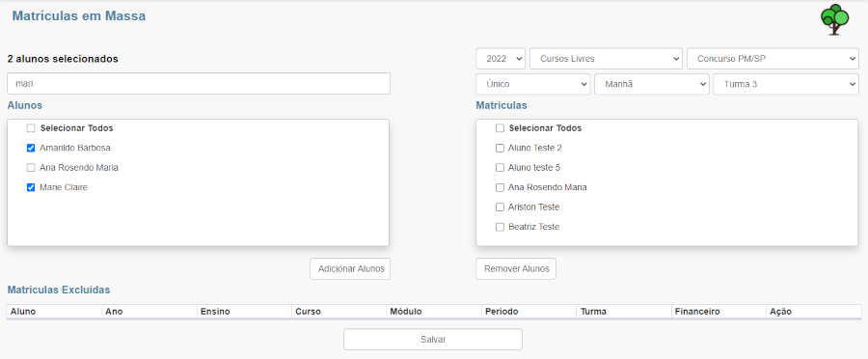Select the Beatriz Teste checkbox
The height and width of the screenshot is (359, 868).
coord(500,227)
